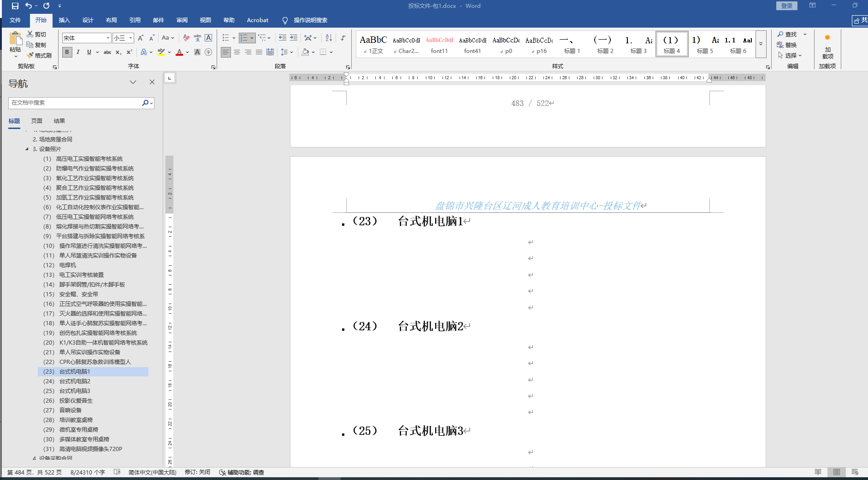Click the navigation search box 在文档中搜索

75,103
